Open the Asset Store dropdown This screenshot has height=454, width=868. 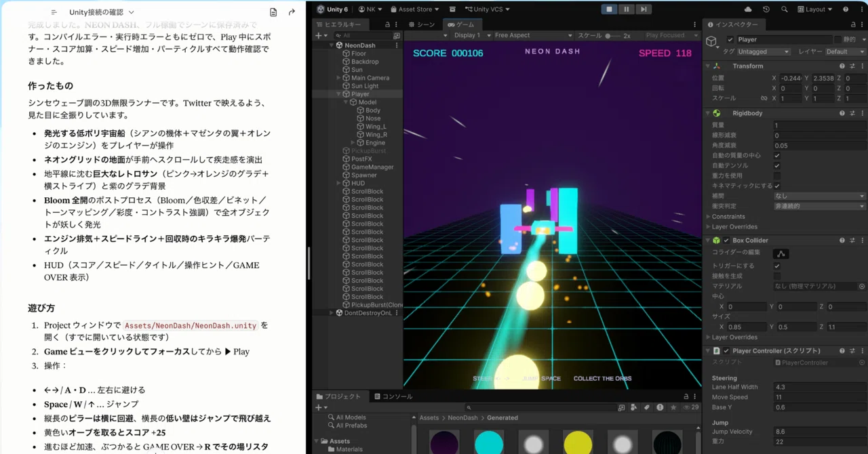pos(414,9)
